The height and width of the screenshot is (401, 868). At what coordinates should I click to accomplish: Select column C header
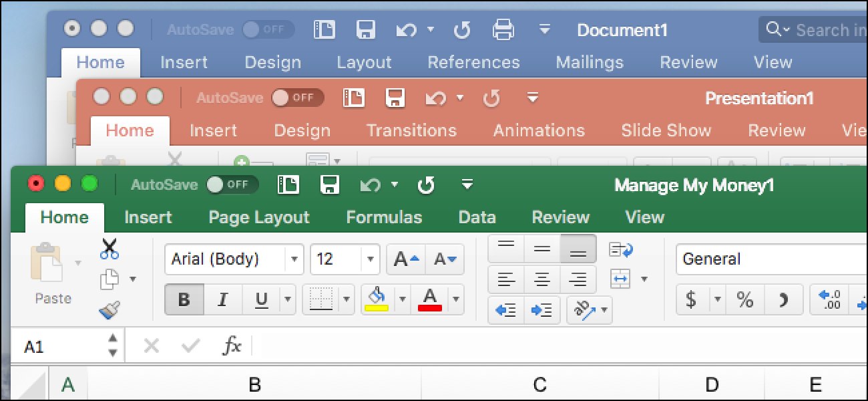(x=539, y=384)
